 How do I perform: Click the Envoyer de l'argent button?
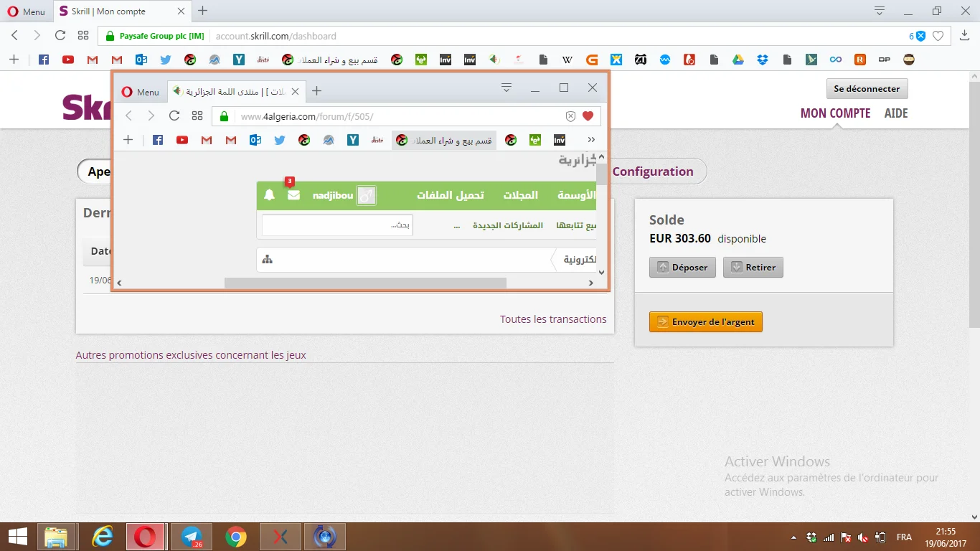coord(705,322)
